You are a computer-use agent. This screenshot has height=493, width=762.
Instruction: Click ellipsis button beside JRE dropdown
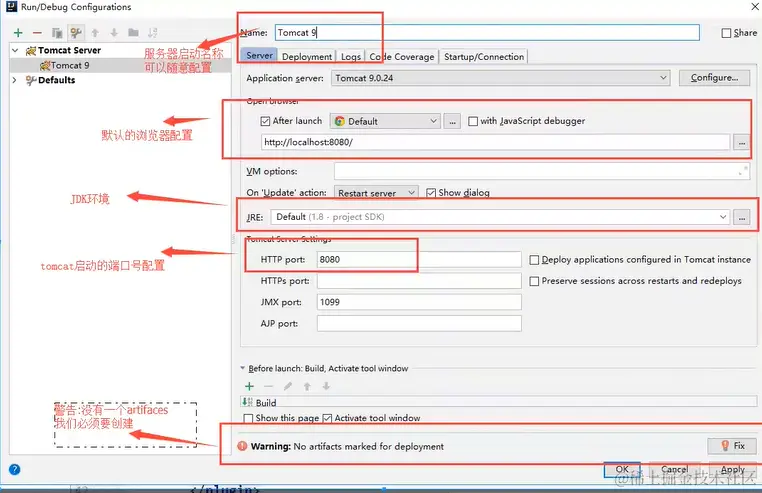coord(742,217)
